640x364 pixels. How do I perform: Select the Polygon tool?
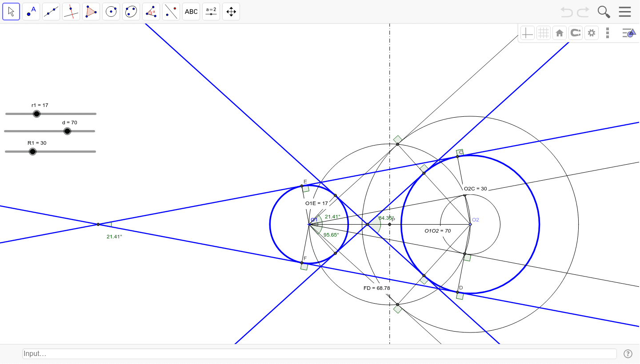tap(91, 12)
